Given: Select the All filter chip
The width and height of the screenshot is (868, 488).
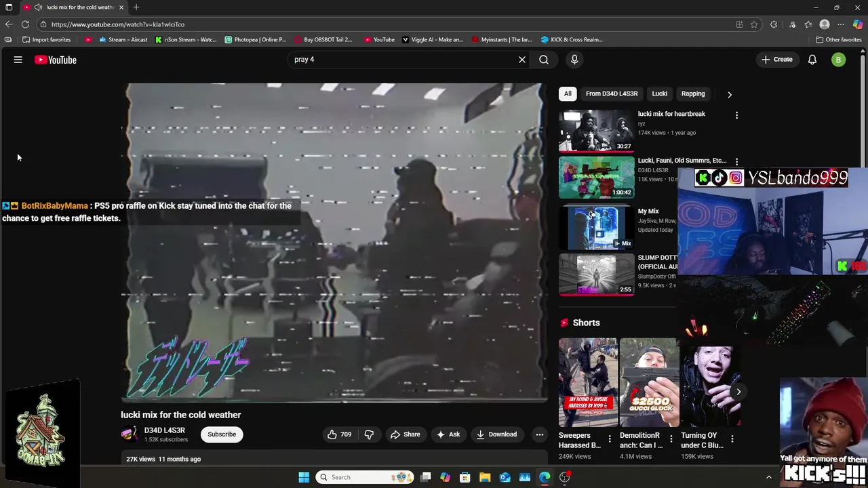Looking at the screenshot, I should click(568, 94).
